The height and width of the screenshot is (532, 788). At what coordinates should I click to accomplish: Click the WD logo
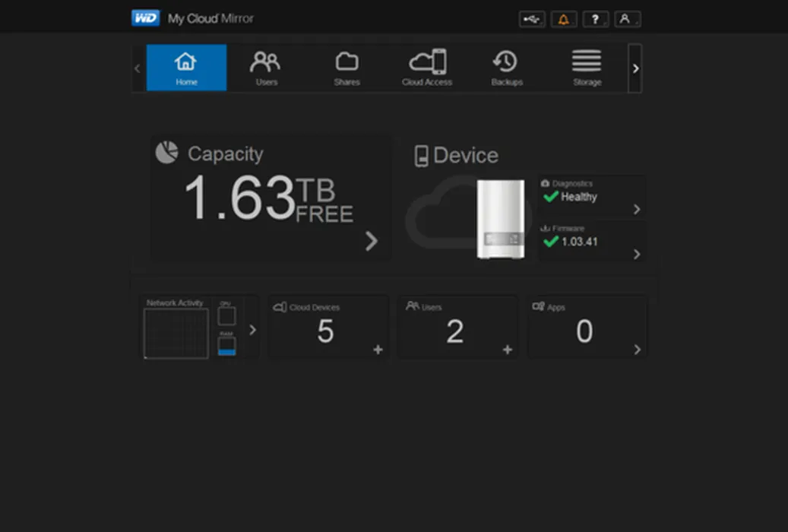(x=145, y=18)
